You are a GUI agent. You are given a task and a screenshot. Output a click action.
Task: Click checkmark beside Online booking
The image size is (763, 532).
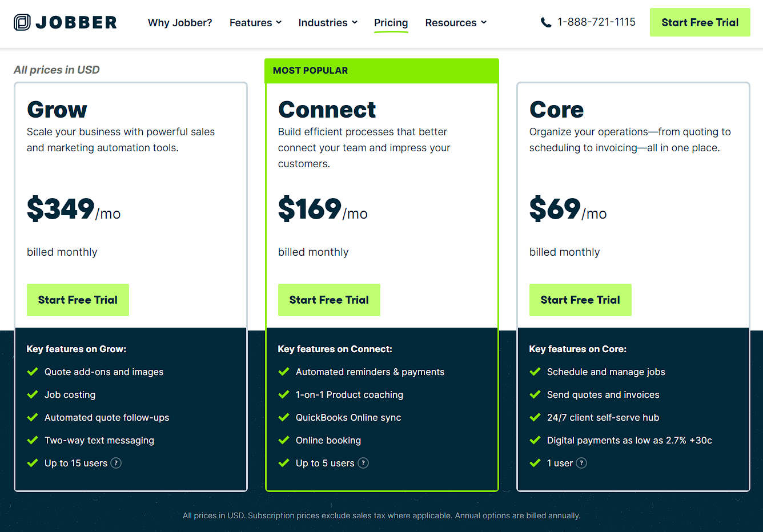(x=284, y=440)
